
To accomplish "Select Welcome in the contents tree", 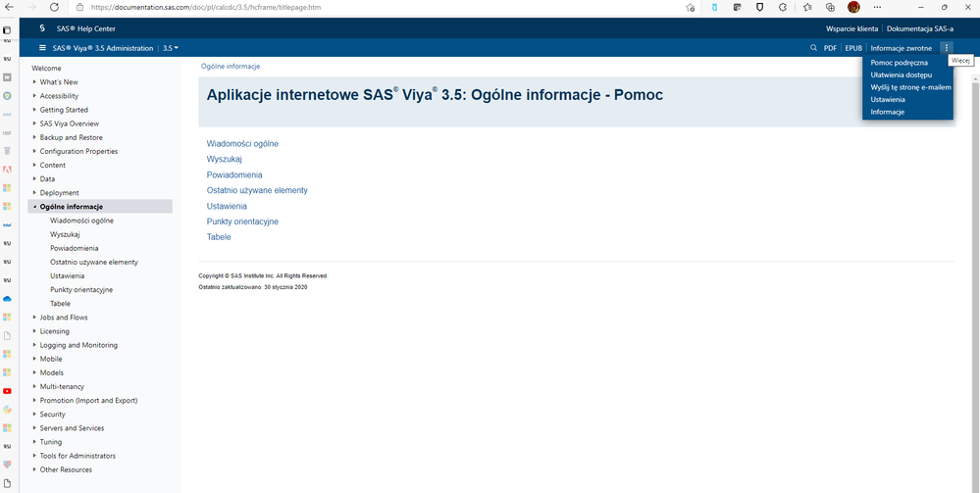I will (x=47, y=68).
